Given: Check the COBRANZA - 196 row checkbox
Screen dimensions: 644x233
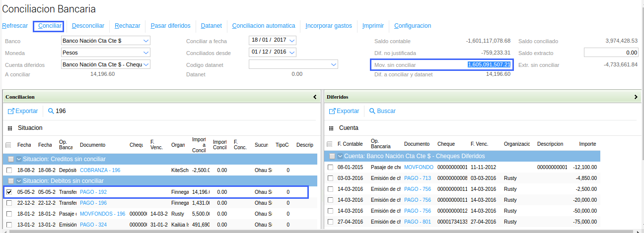Looking at the screenshot, I should pos(9,170).
